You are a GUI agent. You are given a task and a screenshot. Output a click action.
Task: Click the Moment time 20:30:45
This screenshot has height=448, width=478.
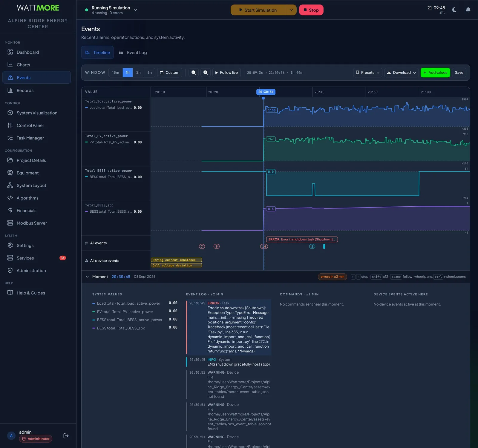[121, 277]
